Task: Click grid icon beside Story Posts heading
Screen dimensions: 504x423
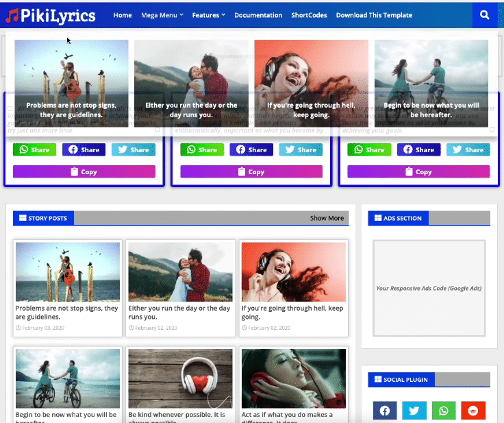Action: click(x=23, y=218)
